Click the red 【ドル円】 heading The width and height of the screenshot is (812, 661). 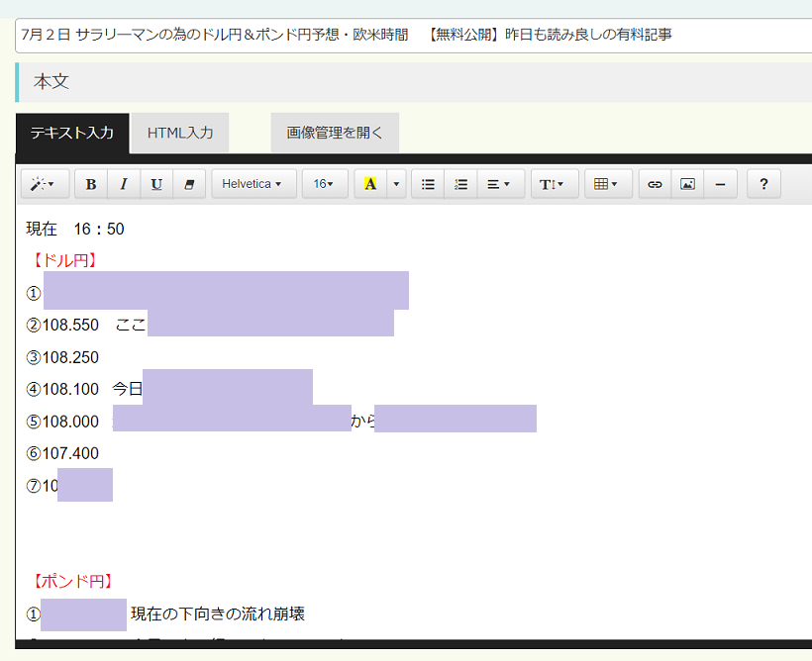64,260
